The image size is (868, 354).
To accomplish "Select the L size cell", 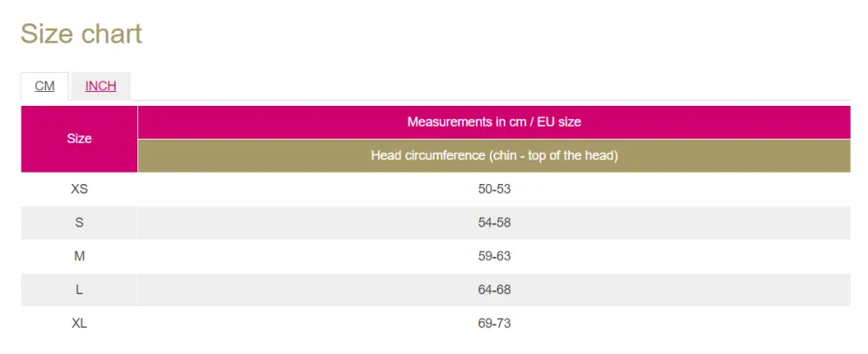I will click(x=79, y=291).
